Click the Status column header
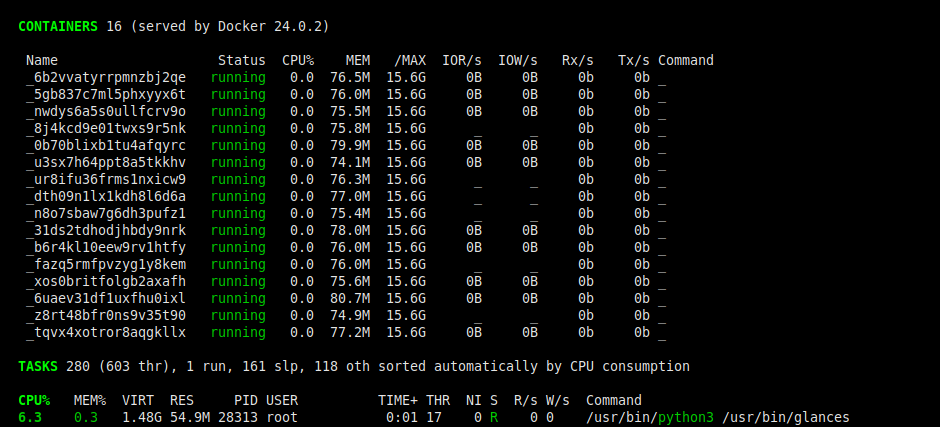The image size is (940, 427). [x=242, y=61]
